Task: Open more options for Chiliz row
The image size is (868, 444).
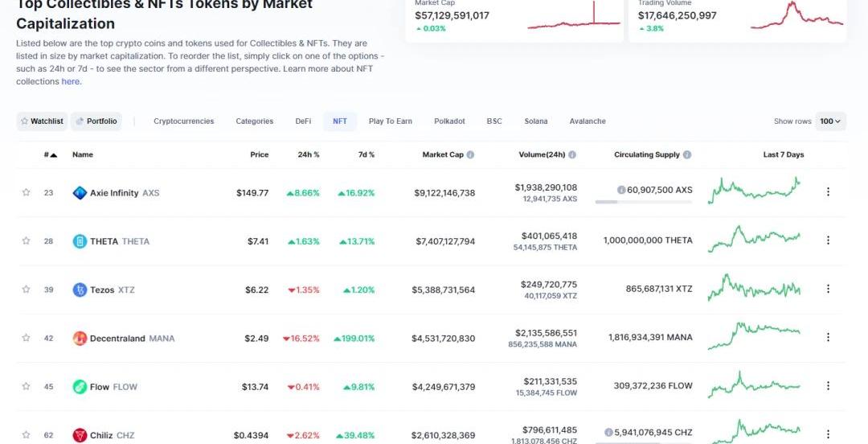Action: click(828, 434)
